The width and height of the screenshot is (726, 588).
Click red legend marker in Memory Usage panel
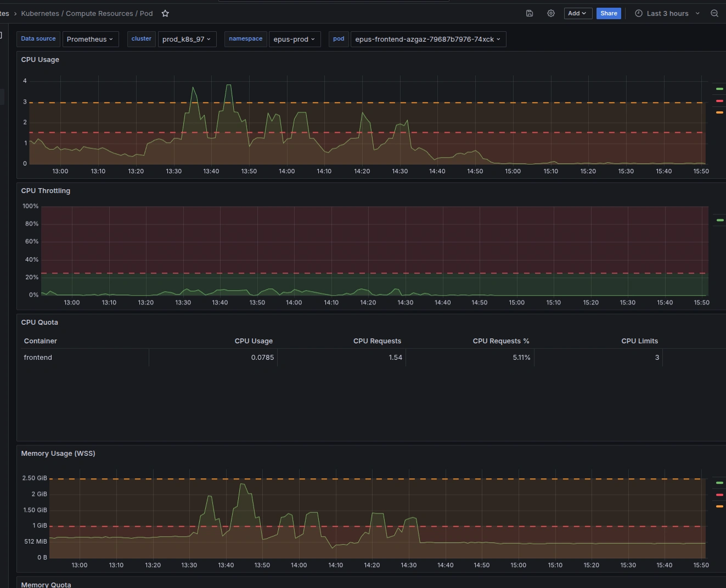pos(719,495)
